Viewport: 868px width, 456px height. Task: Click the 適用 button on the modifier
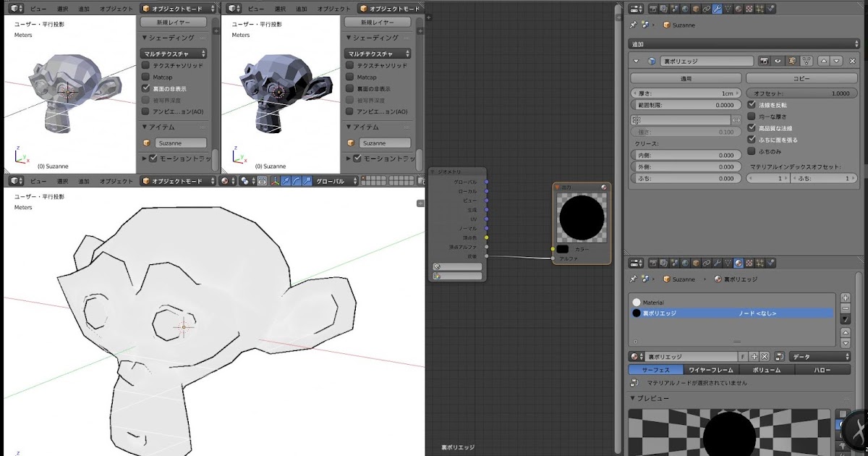coord(685,78)
